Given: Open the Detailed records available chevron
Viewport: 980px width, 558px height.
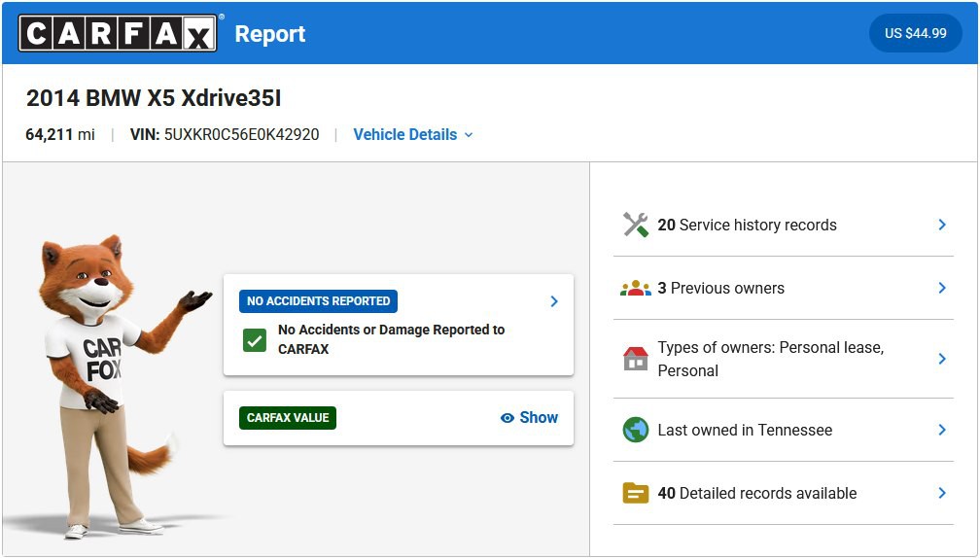Looking at the screenshot, I should pos(942,493).
